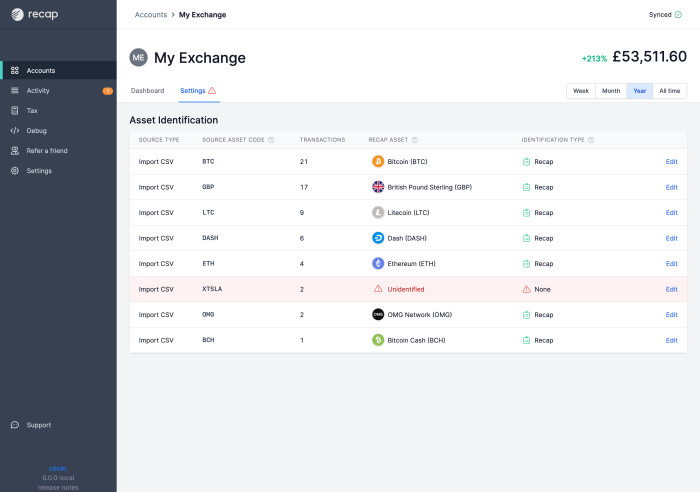Open Accounts in the sidebar menu

click(x=58, y=71)
